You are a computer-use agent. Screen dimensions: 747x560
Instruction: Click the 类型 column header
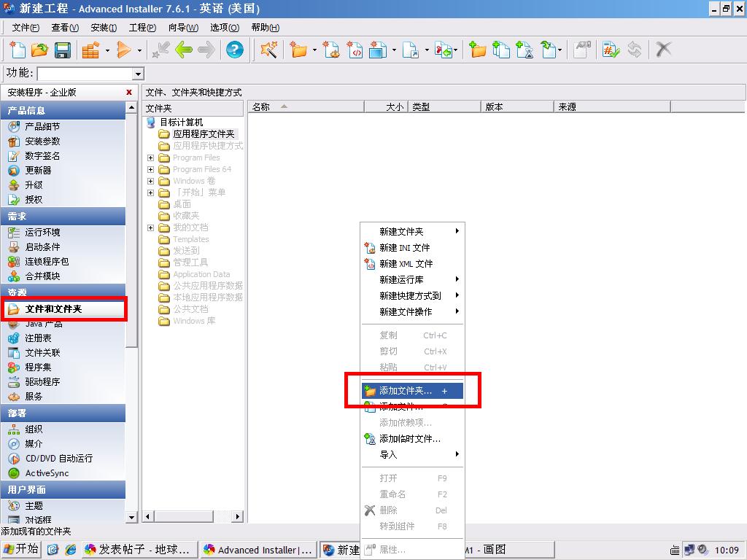444,107
